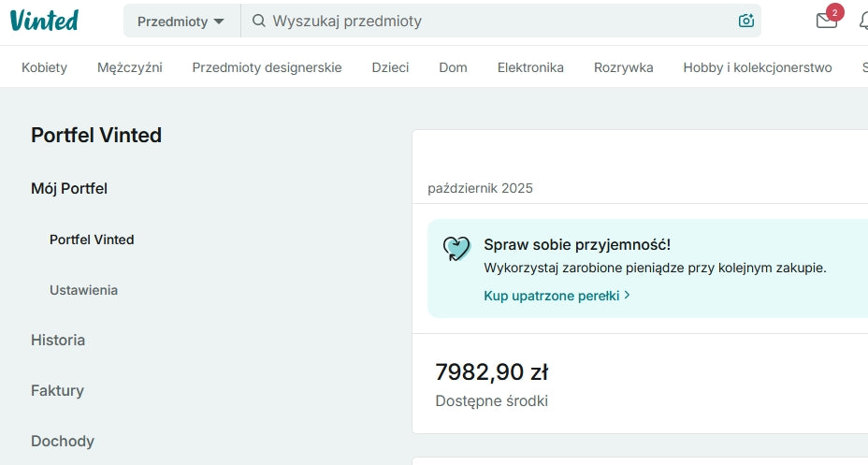Image resolution: width=868 pixels, height=465 pixels.
Task: Open the notifications bell icon
Action: 864,21
